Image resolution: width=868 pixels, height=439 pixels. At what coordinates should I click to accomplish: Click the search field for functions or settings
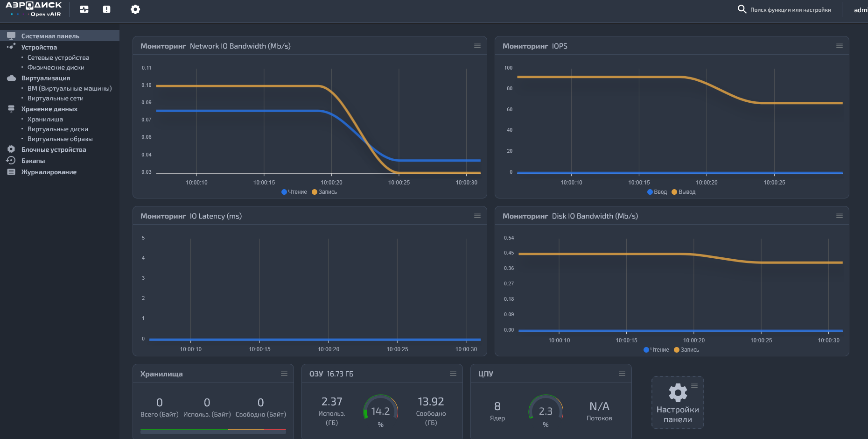pyautogui.click(x=790, y=10)
